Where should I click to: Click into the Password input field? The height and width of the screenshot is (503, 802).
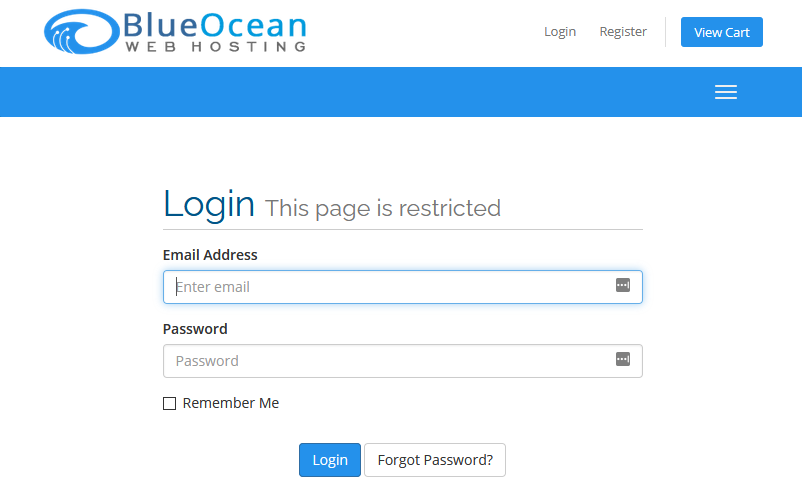coord(390,361)
